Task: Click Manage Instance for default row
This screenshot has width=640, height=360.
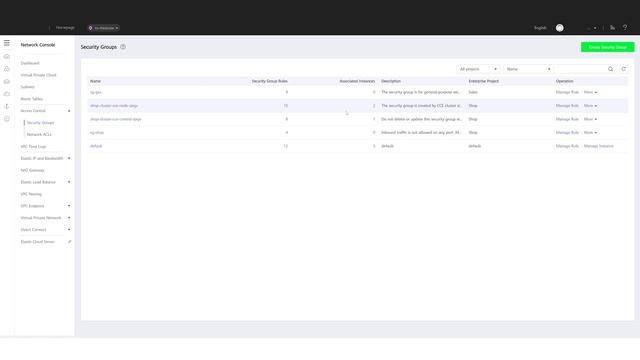Action: pos(598,146)
